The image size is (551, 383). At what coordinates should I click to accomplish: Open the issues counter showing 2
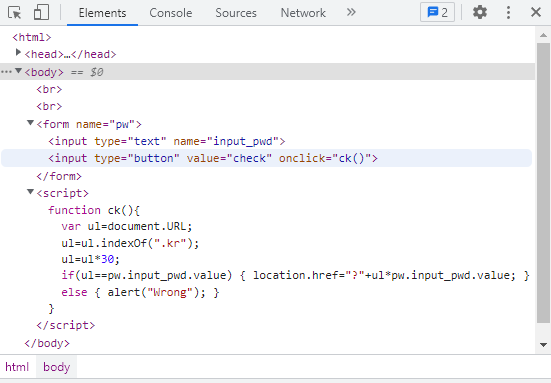pyautogui.click(x=437, y=12)
